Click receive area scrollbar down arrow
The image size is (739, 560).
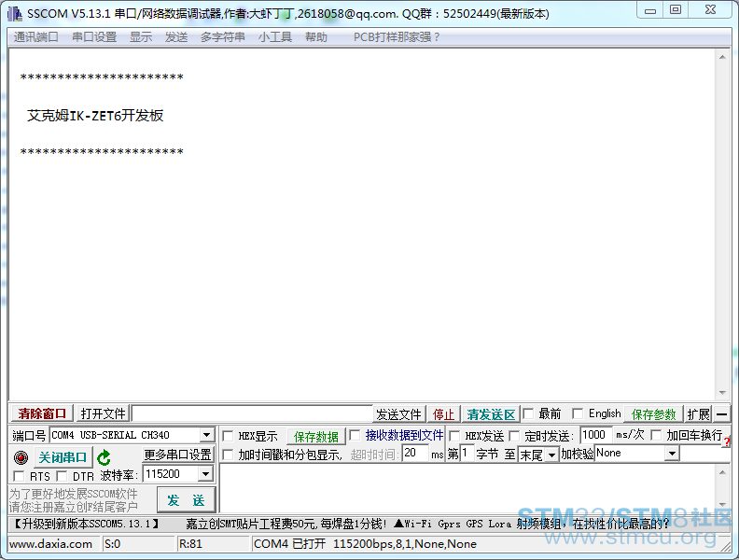722,392
